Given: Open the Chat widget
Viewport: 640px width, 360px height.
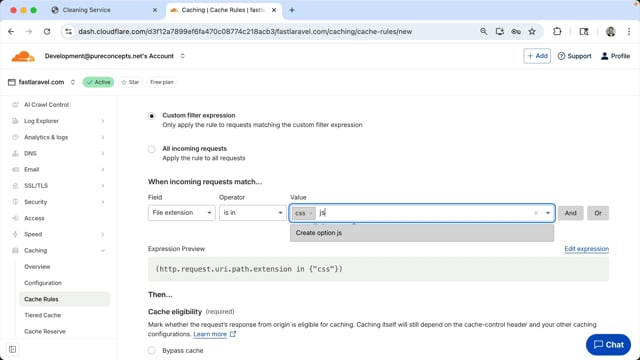Looking at the screenshot, I should [608, 345].
